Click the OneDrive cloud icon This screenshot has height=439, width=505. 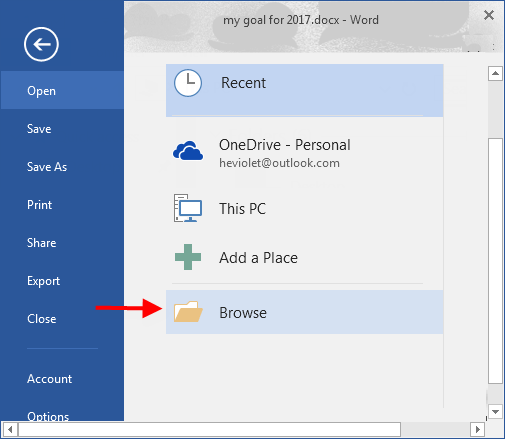pyautogui.click(x=188, y=151)
